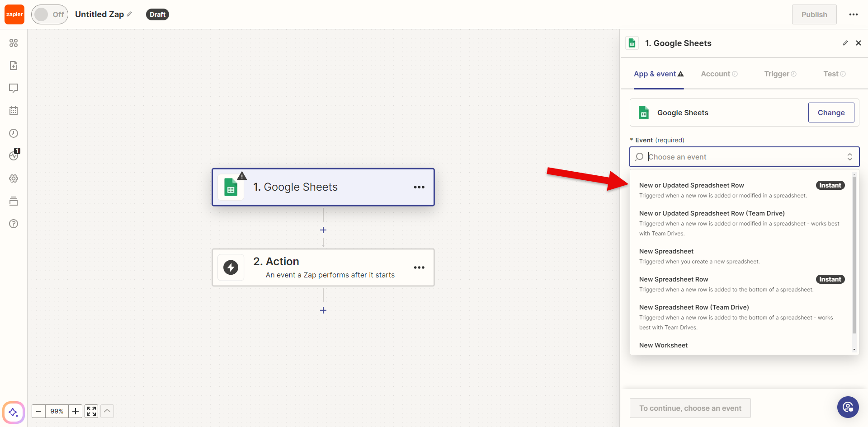Click To continue, choose an event button

click(690, 408)
